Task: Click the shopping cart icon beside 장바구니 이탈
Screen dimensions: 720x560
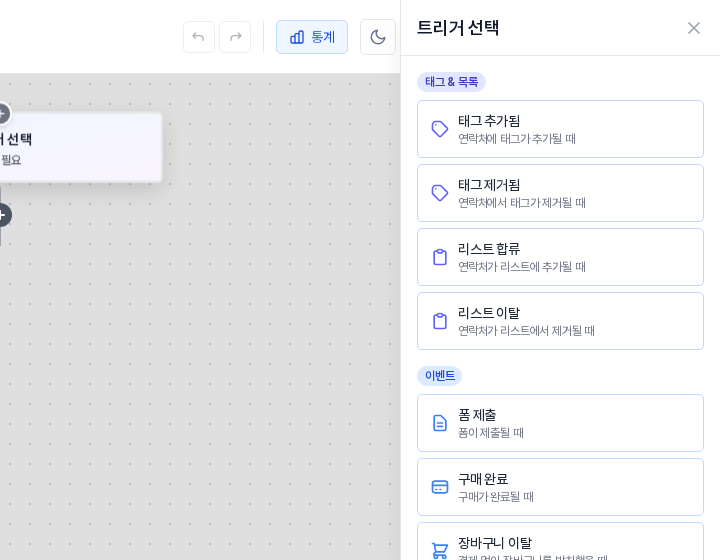Action: click(x=440, y=550)
